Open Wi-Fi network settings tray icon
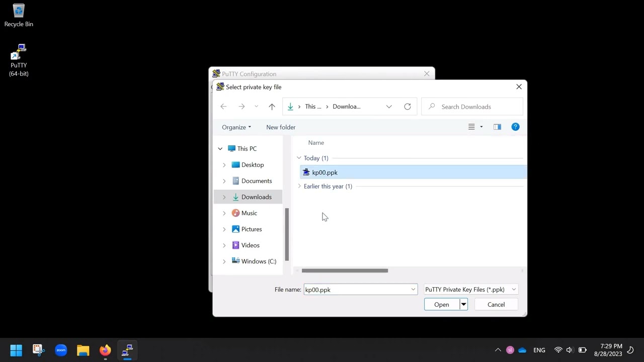This screenshot has height=362, width=644. [x=558, y=350]
